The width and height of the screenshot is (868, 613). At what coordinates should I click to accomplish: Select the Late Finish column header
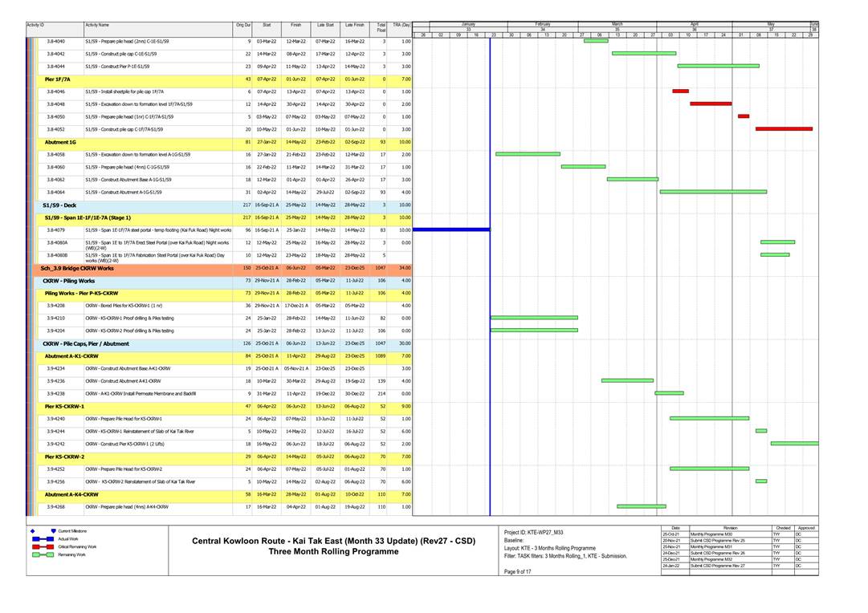click(354, 26)
